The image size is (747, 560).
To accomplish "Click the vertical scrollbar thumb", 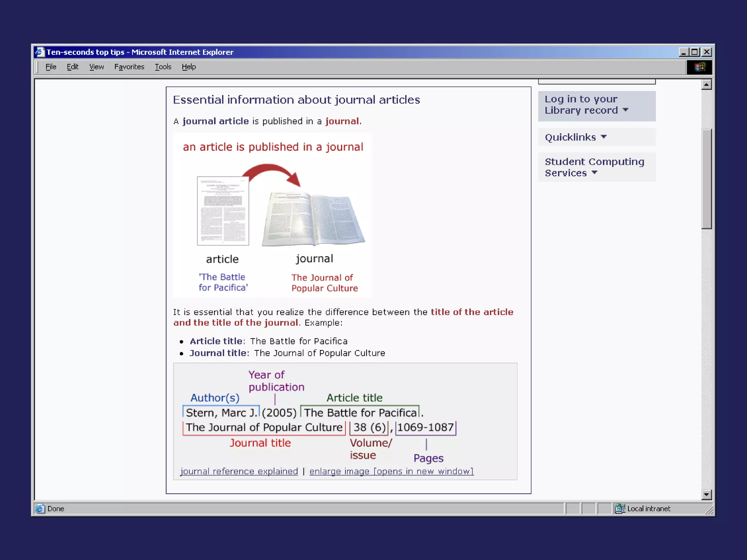I will pos(707,179).
